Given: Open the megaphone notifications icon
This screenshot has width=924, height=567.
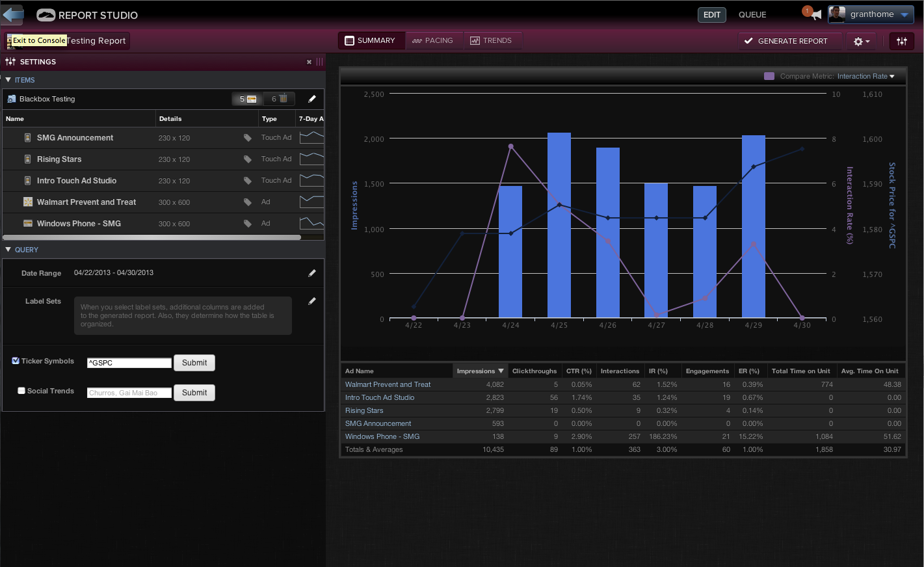Looking at the screenshot, I should tap(815, 14).
